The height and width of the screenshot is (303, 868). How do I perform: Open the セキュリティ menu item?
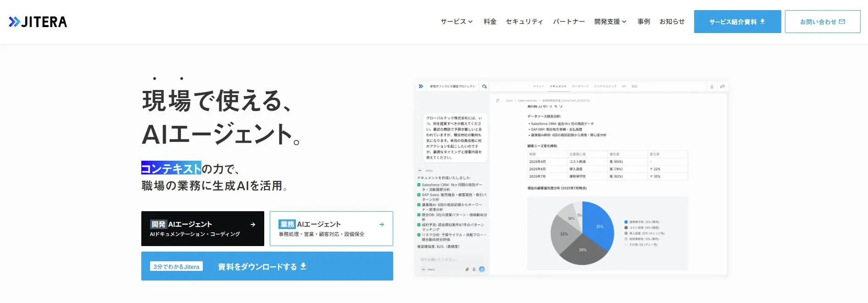[524, 22]
